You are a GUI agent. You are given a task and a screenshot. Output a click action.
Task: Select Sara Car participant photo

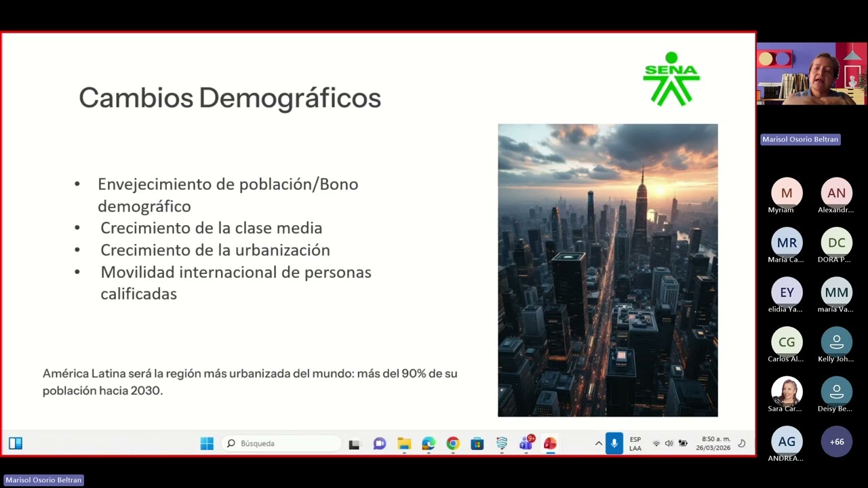(787, 392)
